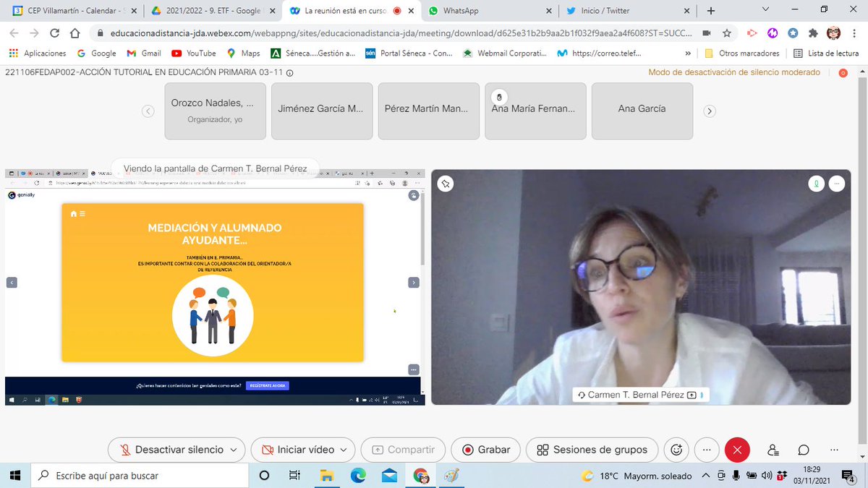Open Chrome profile avatar

tap(833, 33)
